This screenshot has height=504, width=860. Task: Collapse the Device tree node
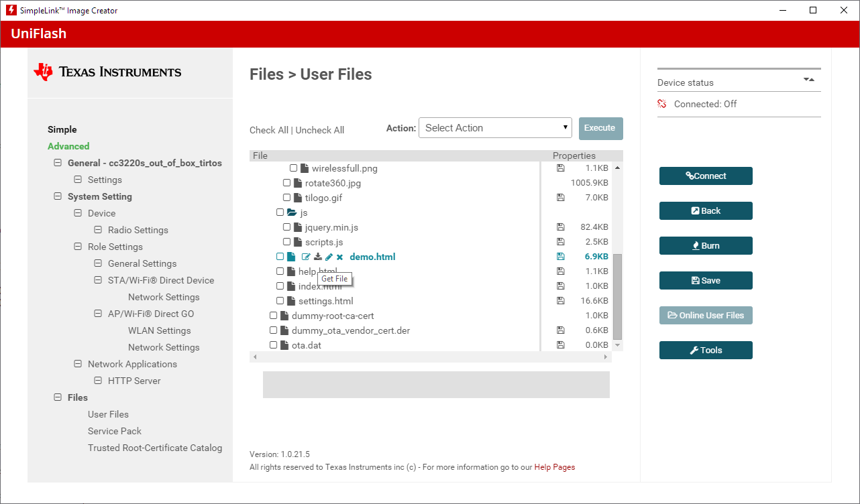(x=77, y=213)
